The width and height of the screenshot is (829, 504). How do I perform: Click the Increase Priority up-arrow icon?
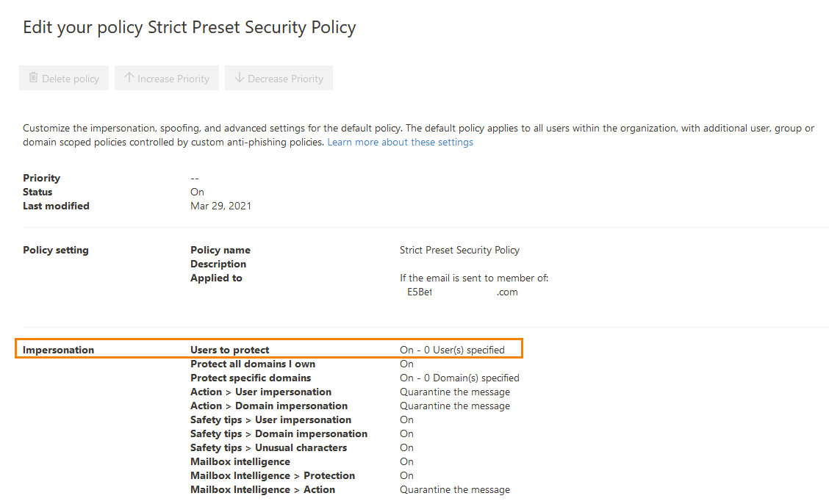coord(130,78)
